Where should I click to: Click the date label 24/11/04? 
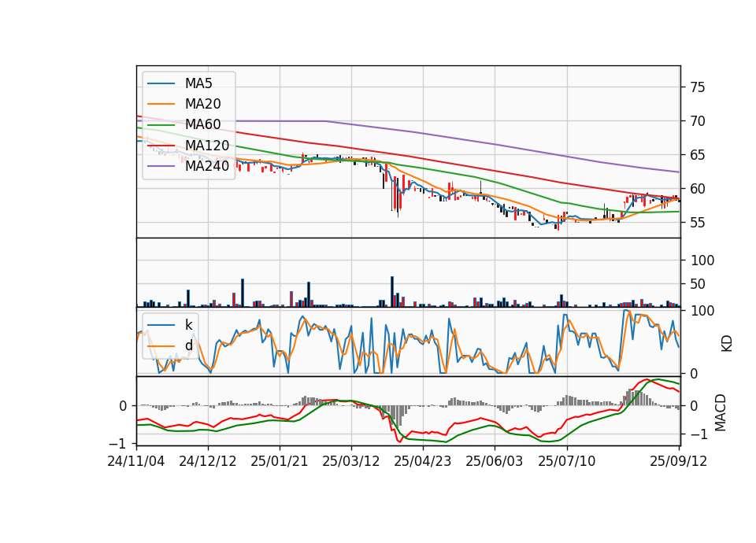[136, 461]
